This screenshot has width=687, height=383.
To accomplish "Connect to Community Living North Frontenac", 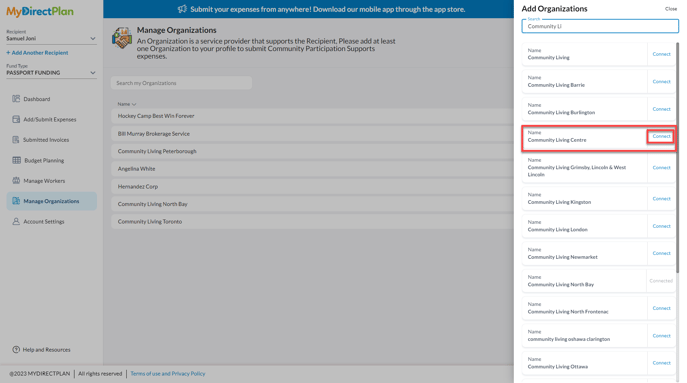I will (661, 308).
